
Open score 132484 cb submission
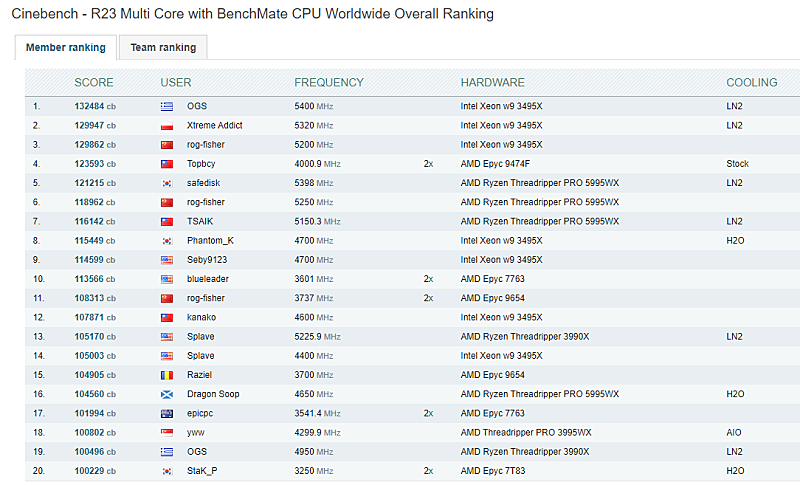[x=95, y=106]
